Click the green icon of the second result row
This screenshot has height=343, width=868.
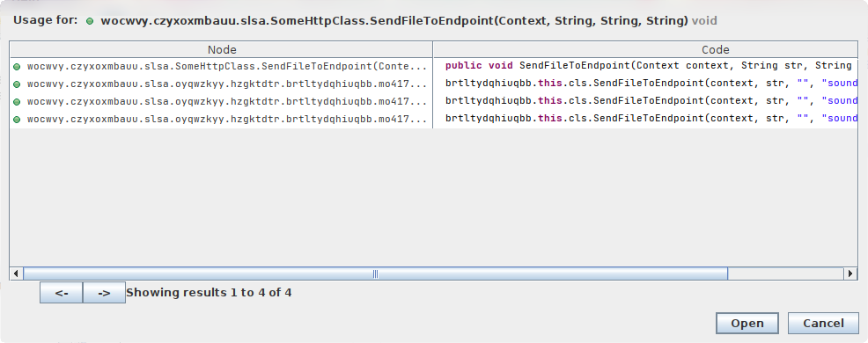pos(17,84)
